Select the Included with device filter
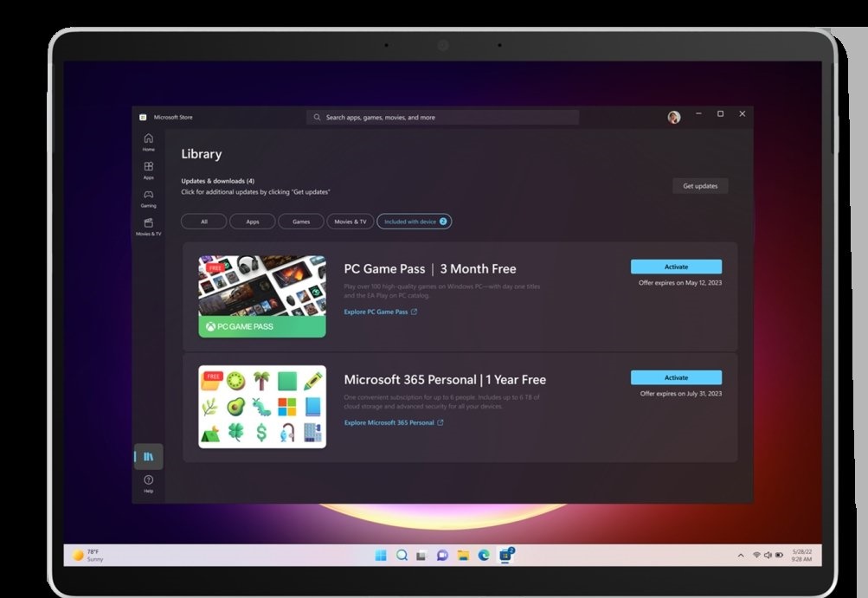The width and height of the screenshot is (868, 598). 414,222
